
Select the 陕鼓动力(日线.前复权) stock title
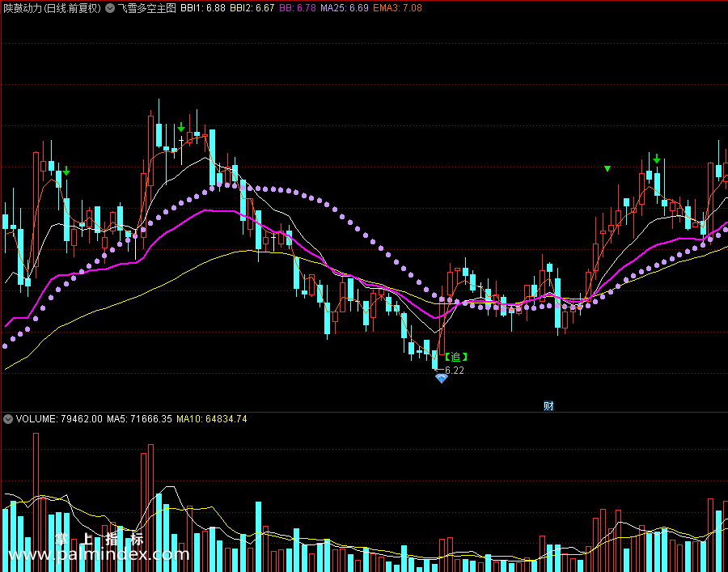click(x=52, y=8)
